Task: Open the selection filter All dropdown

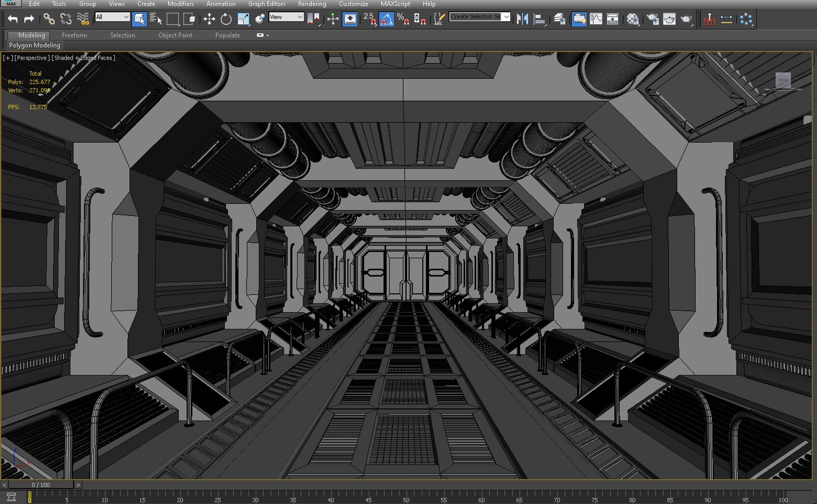Action: 112,17
